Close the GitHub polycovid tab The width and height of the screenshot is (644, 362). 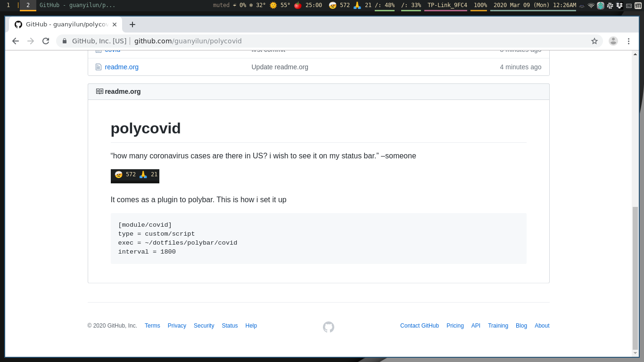coord(115,25)
